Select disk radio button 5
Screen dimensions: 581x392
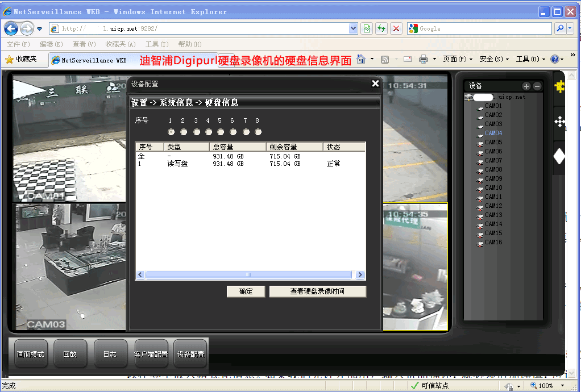(221, 132)
